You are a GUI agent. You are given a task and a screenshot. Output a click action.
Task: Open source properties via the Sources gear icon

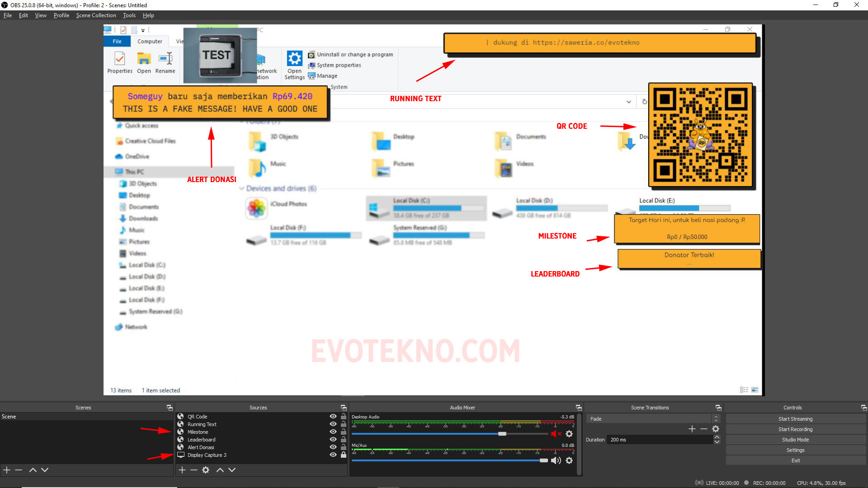pyautogui.click(x=206, y=470)
